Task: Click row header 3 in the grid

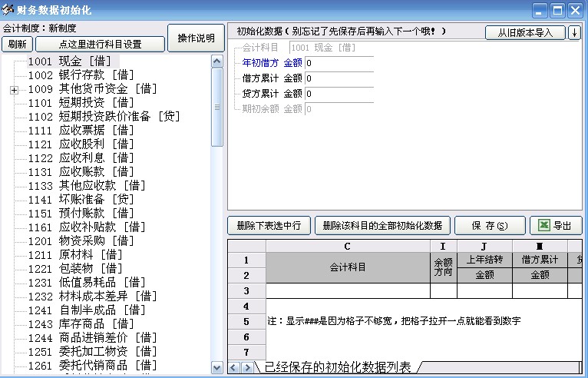Action: click(x=246, y=291)
